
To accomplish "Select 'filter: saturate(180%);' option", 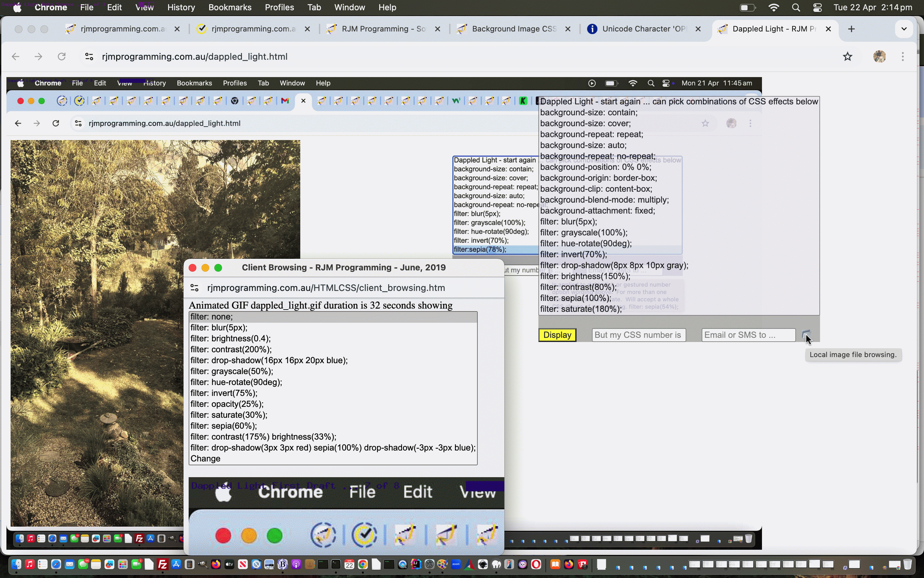I will click(679, 309).
